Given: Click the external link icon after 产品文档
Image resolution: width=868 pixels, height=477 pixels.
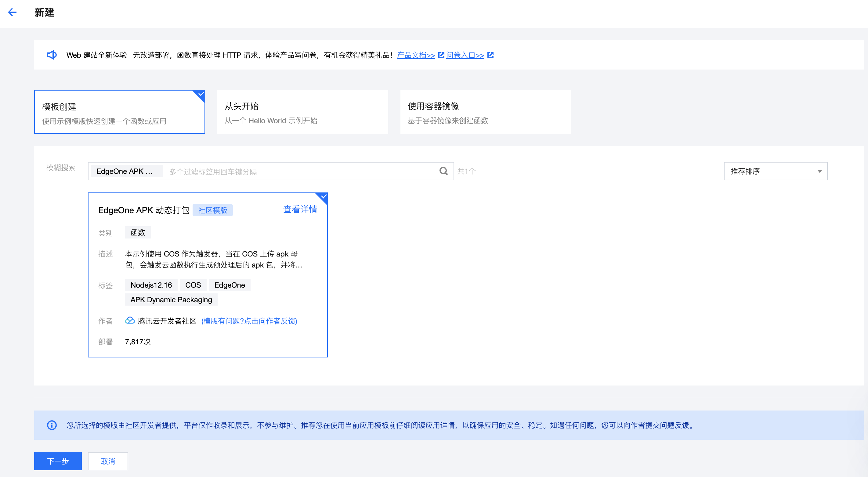Looking at the screenshot, I should click(x=441, y=55).
